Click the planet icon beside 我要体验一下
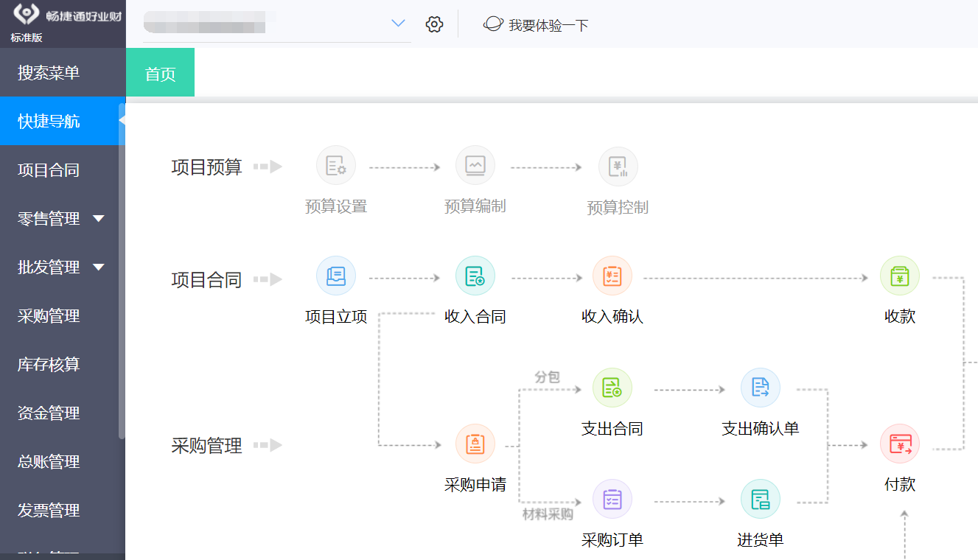This screenshot has width=978, height=560. 493,24
